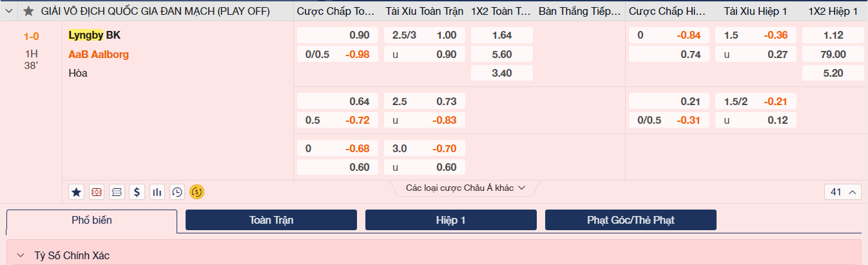Open the history clock icon
The height and width of the screenshot is (265, 868).
click(177, 191)
